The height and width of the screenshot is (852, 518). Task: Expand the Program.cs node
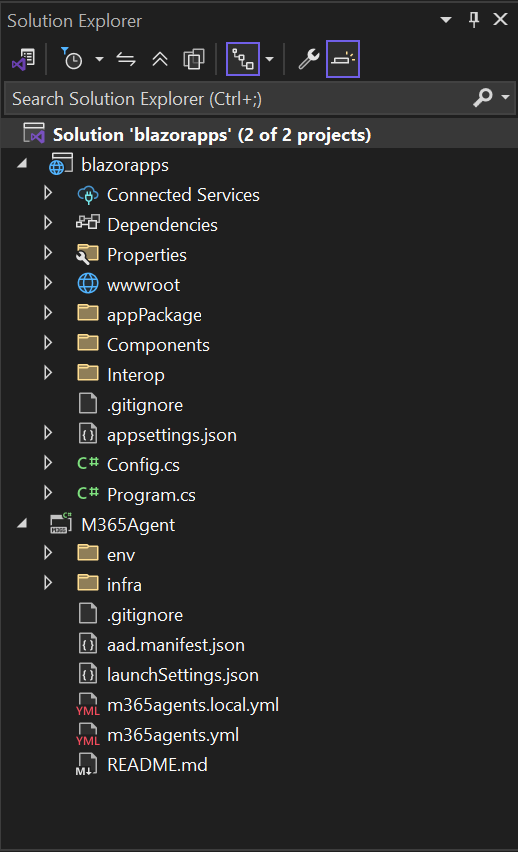pyautogui.click(x=48, y=492)
